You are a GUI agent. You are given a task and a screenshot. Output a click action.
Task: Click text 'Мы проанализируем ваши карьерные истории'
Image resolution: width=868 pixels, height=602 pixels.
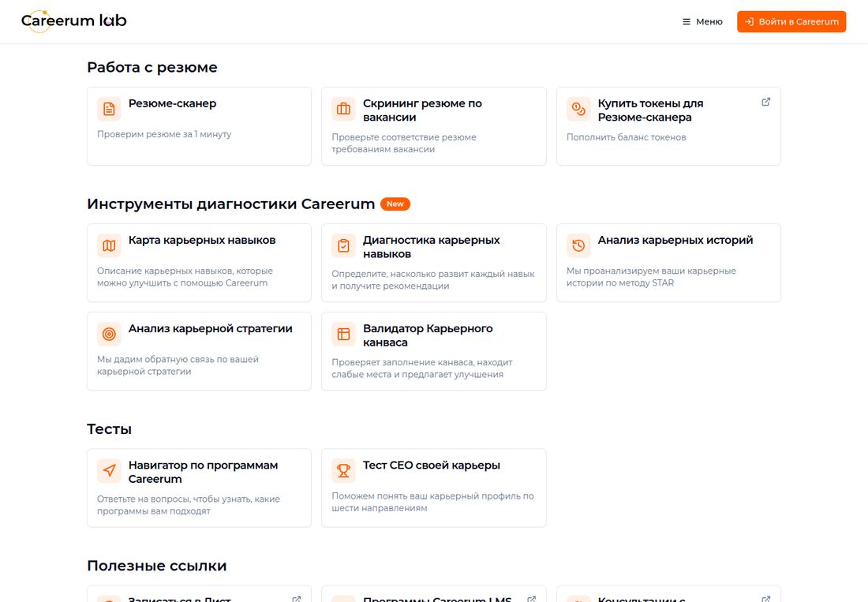point(651,277)
